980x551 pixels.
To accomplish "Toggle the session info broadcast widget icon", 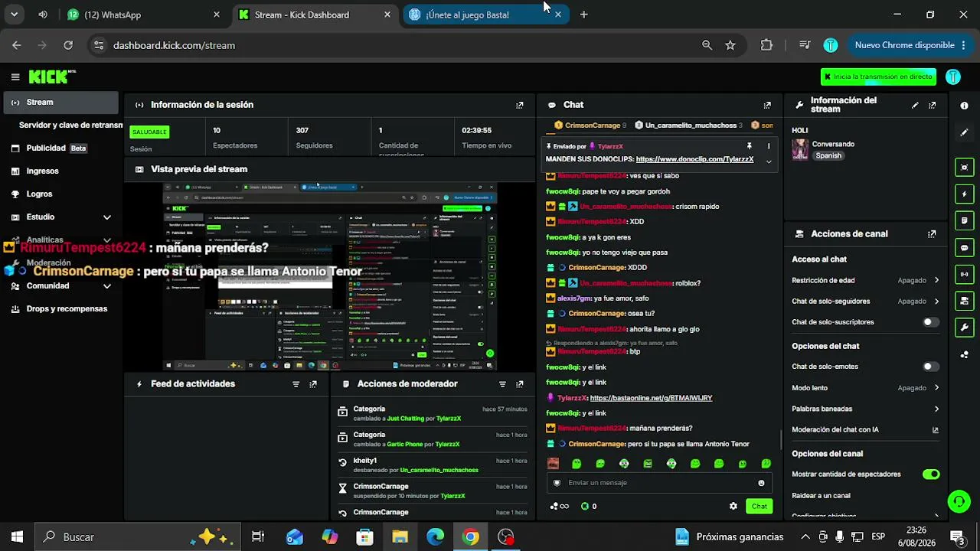I will click(964, 274).
